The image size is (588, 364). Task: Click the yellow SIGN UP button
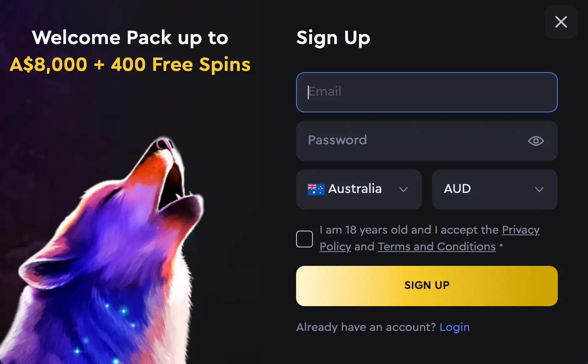point(427,286)
